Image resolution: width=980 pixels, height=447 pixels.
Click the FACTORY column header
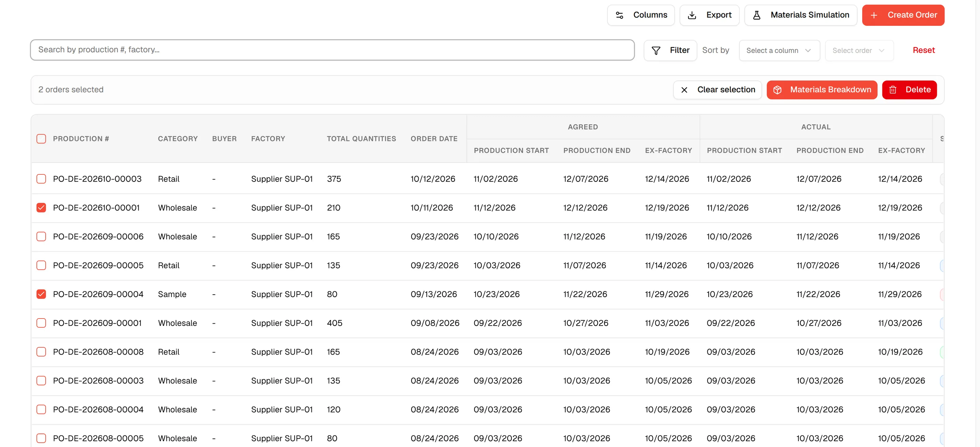pos(268,139)
